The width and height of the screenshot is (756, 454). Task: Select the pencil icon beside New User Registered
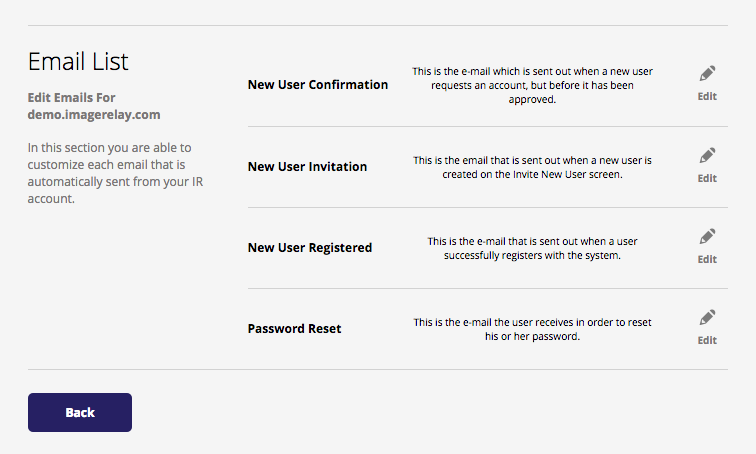(x=707, y=236)
